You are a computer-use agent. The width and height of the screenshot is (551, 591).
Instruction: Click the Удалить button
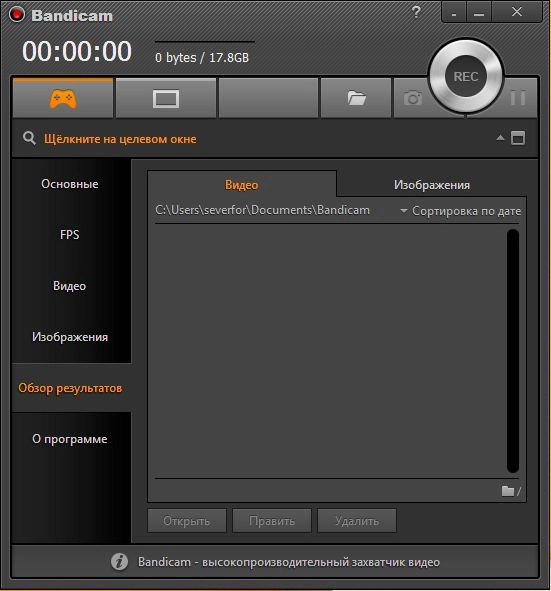pyautogui.click(x=357, y=521)
